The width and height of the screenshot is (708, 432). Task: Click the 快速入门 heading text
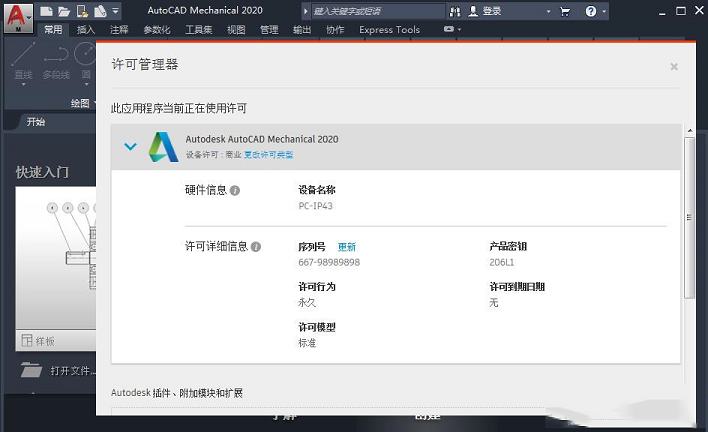point(42,172)
